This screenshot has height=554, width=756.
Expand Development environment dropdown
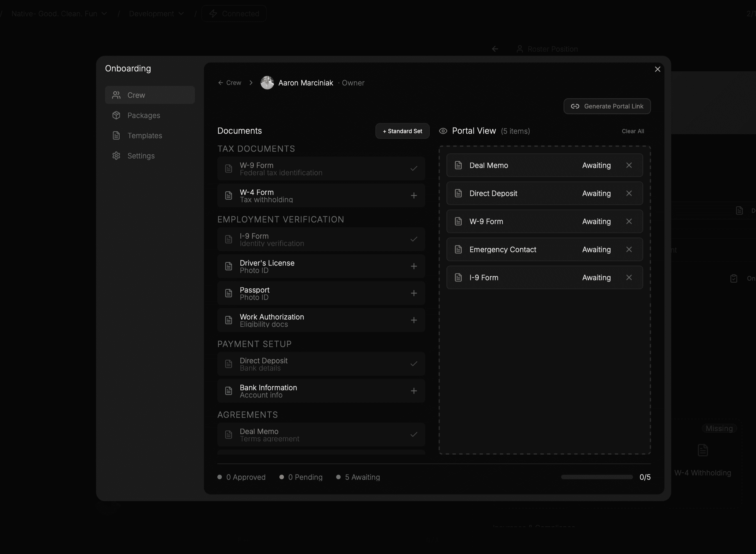click(156, 14)
